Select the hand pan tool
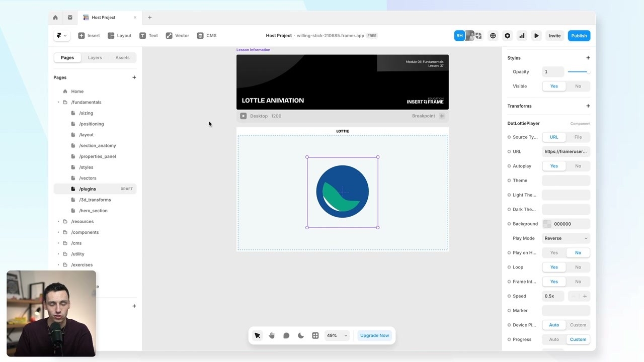The image size is (644, 362). point(272,336)
